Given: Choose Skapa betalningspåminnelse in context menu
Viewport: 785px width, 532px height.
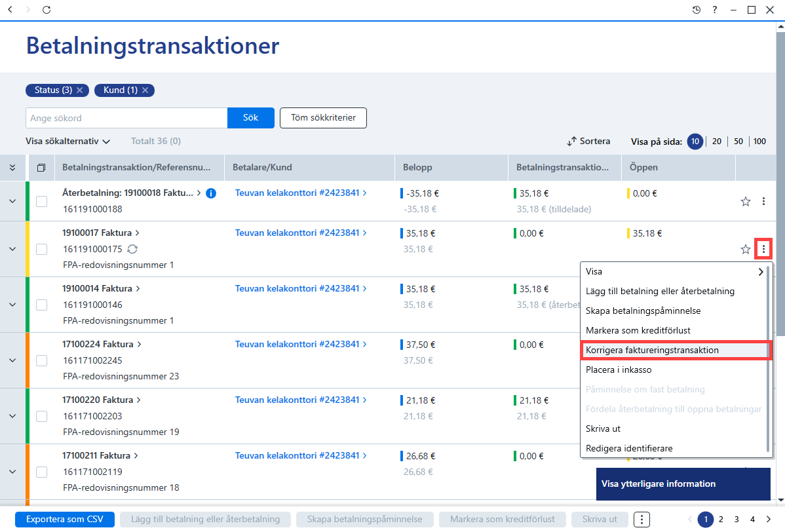Looking at the screenshot, I should (x=674, y=311).
